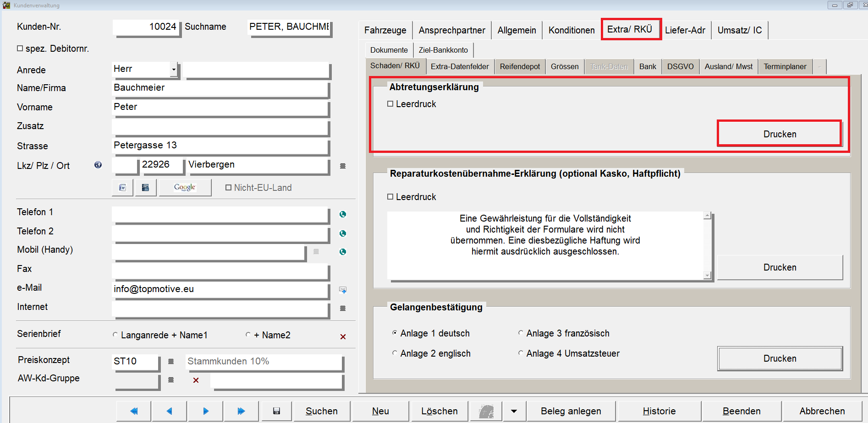Select Langanrede + Name1 radio option
This screenshot has width=868, height=423.
115,335
